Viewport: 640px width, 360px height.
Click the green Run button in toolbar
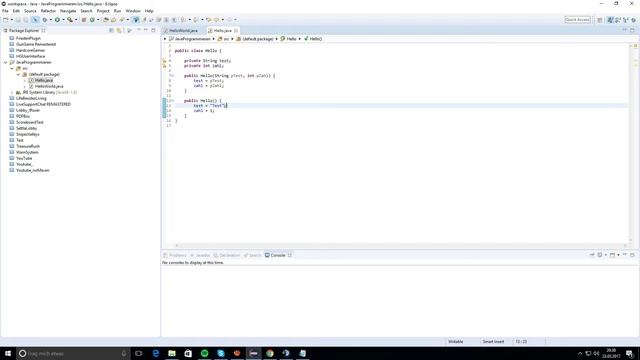tap(58, 20)
